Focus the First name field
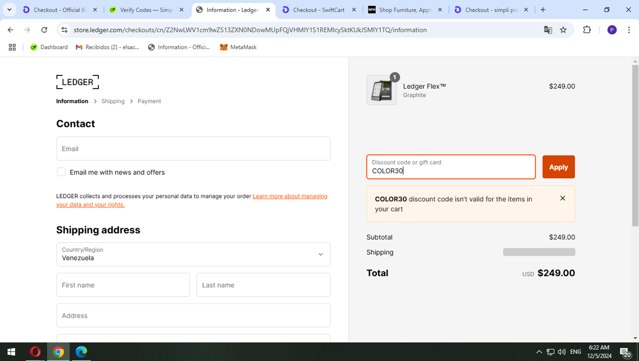 (123, 285)
